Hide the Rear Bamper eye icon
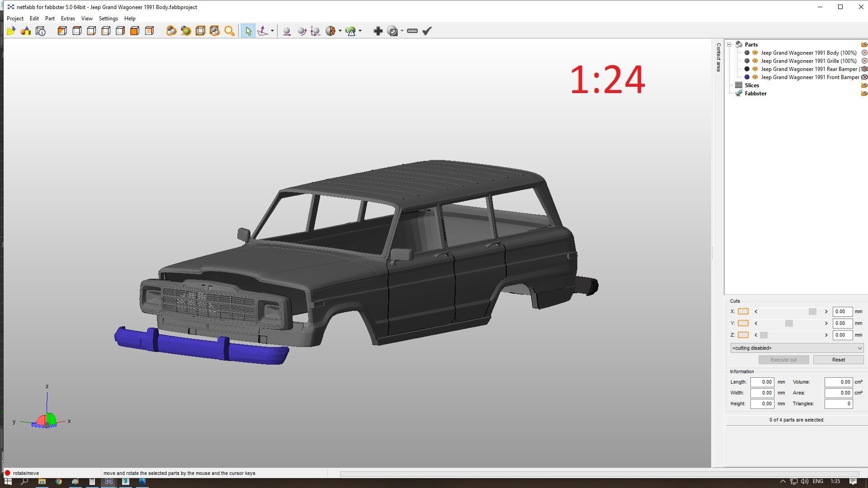The height and width of the screenshot is (488, 868). [x=755, y=69]
